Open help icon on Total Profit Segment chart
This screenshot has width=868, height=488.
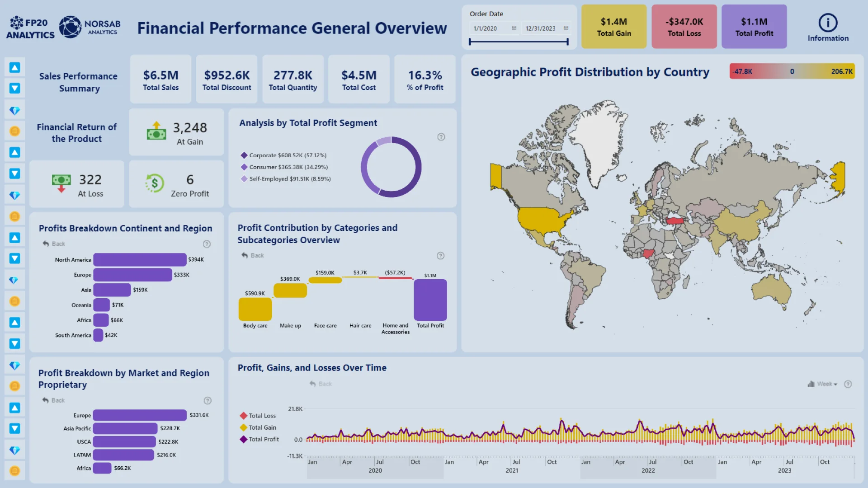[x=441, y=137]
